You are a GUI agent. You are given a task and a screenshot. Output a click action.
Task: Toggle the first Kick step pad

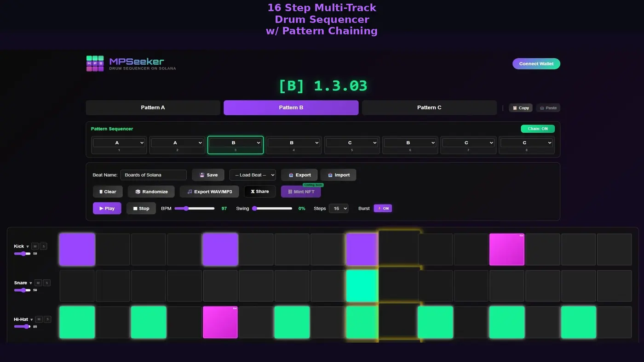point(77,249)
